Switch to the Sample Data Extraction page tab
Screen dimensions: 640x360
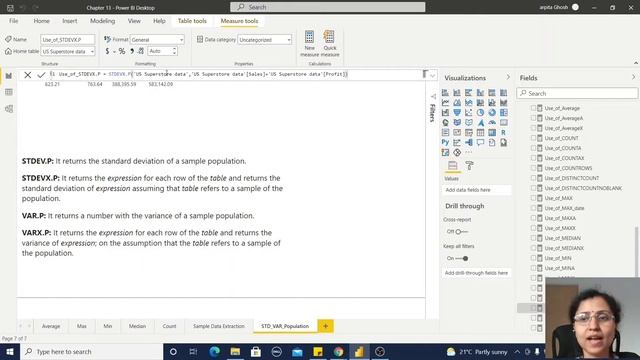coord(219,326)
